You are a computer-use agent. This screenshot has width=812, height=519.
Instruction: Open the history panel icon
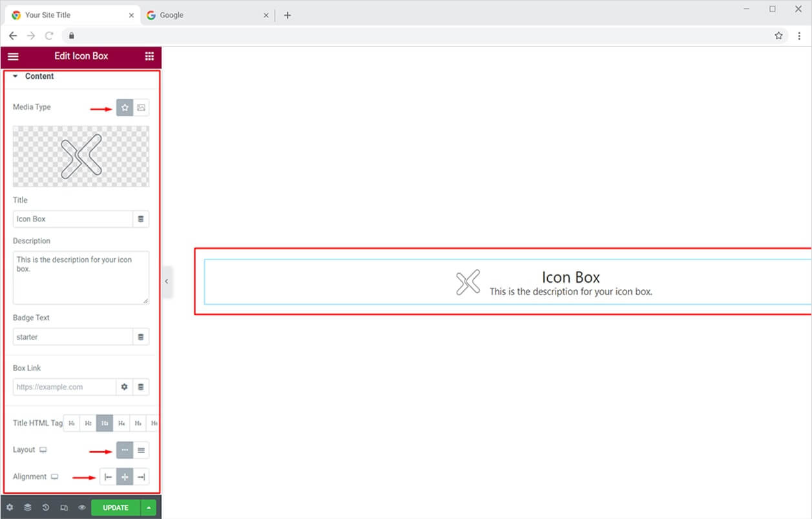[46, 507]
